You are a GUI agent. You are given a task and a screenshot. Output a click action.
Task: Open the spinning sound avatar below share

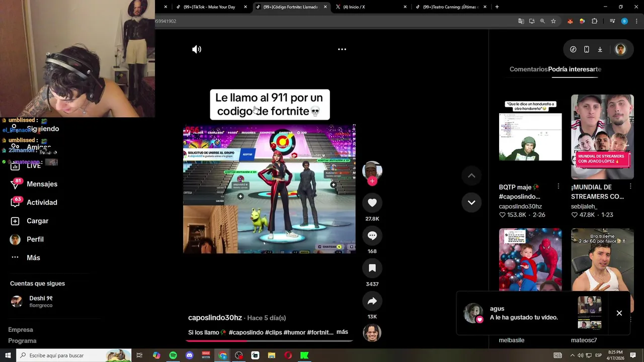click(372, 333)
